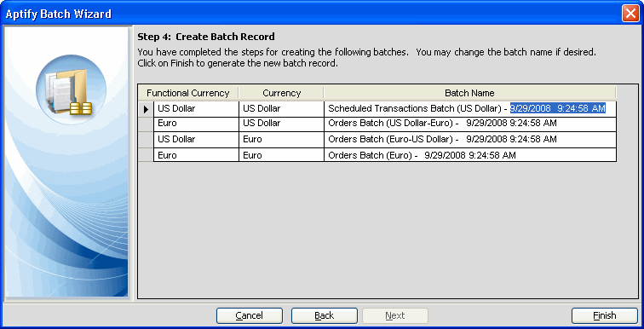Click the current row indicator arrow
Viewport: 644px width, 329px height.
146,109
